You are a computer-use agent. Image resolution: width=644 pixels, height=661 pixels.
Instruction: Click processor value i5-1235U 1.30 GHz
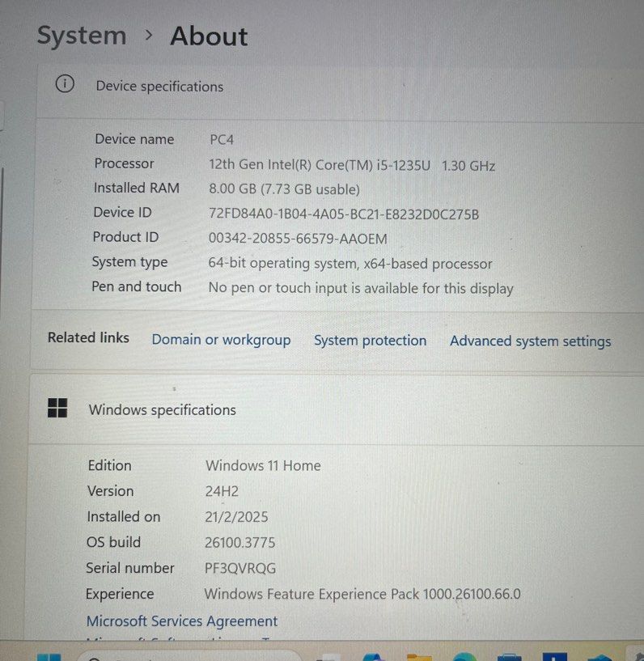coord(352,165)
